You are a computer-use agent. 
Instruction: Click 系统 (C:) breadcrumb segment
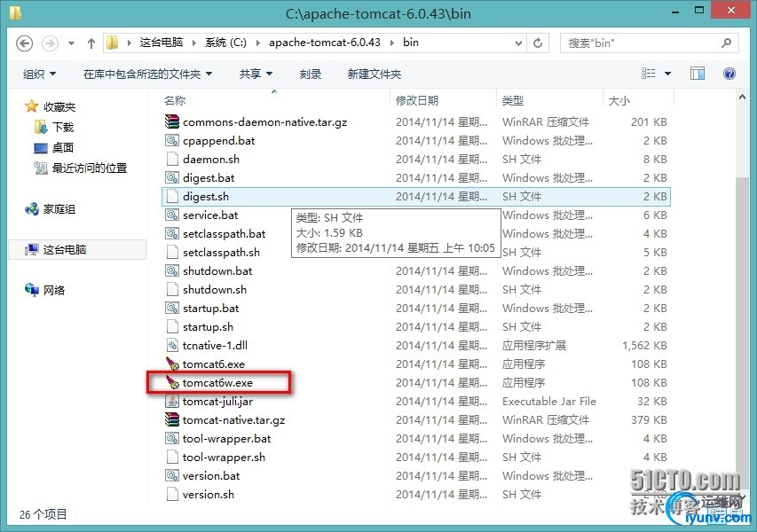(x=225, y=43)
